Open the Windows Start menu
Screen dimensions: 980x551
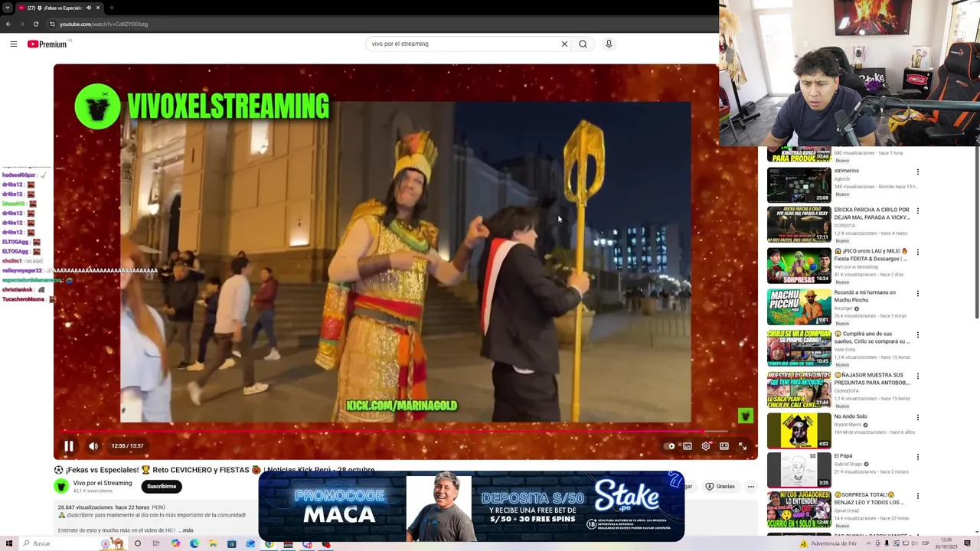(8, 543)
